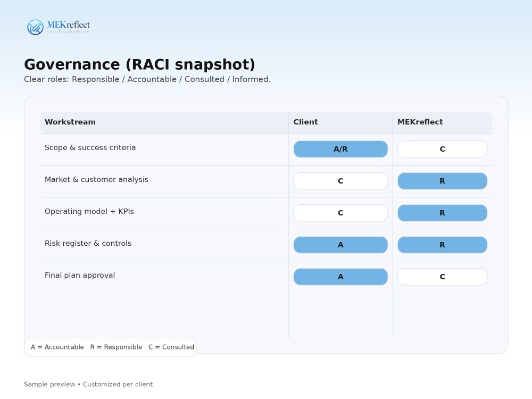This screenshot has width=532, height=399.
Task: Click the 'C = Consulted' legend entry
Action: tap(171, 347)
